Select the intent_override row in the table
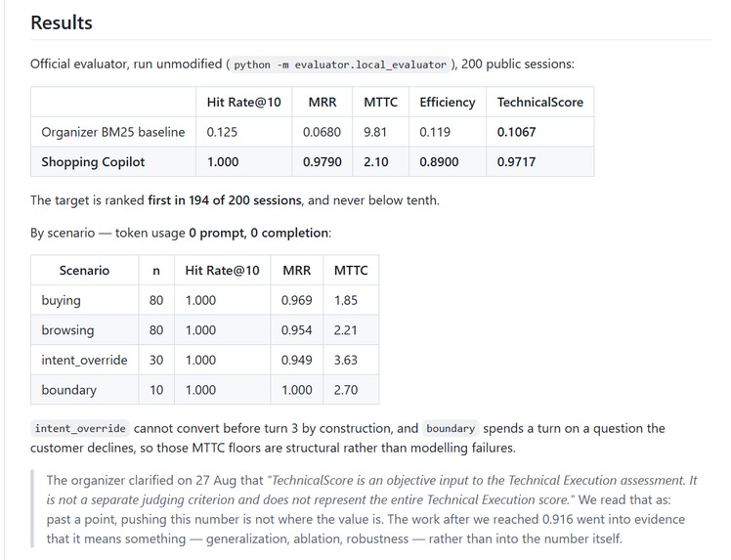This screenshot has height=560, width=731. pyautogui.click(x=204, y=360)
